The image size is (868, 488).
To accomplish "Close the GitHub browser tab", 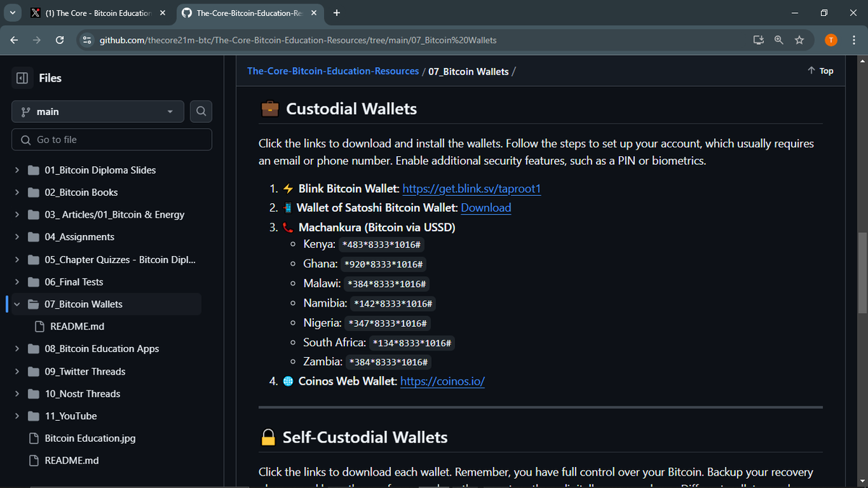I will click(313, 13).
